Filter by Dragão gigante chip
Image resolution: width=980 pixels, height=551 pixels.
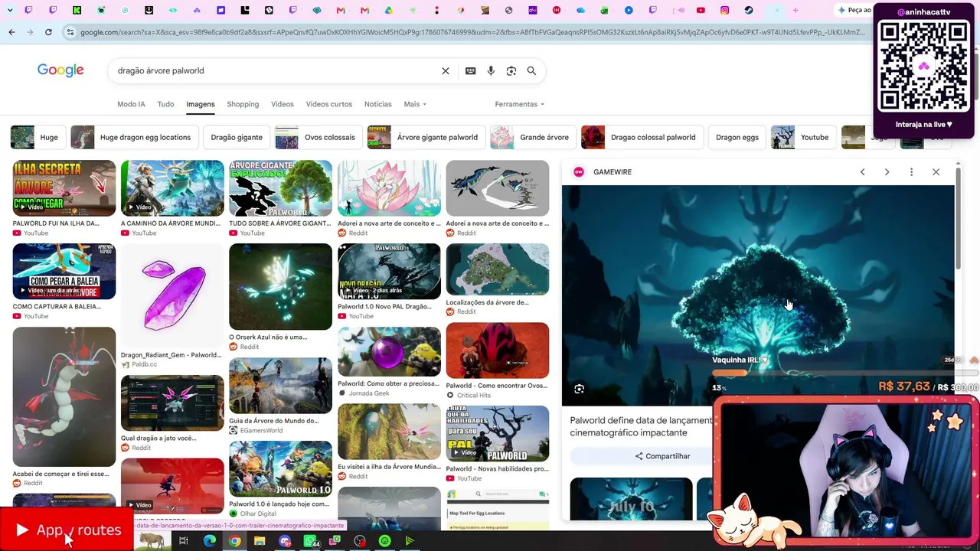[x=237, y=138]
